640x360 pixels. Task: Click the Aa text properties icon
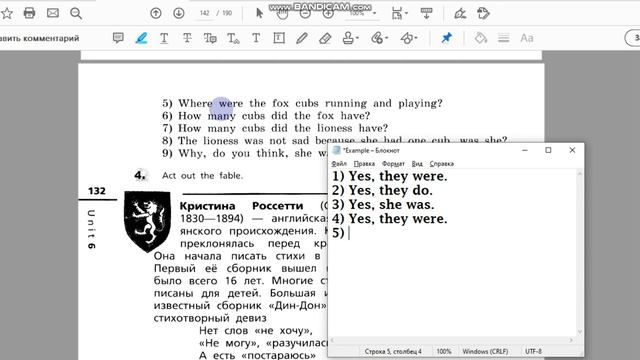(527, 38)
